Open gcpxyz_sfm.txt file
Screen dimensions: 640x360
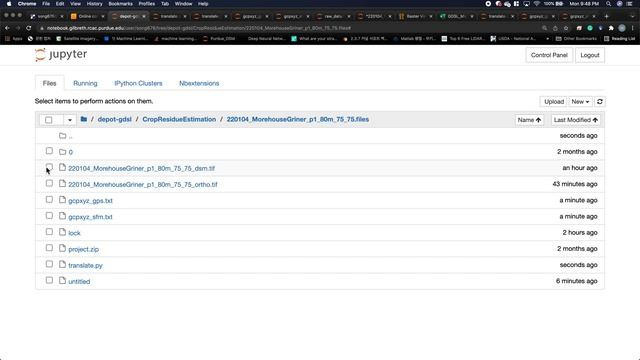click(90, 217)
